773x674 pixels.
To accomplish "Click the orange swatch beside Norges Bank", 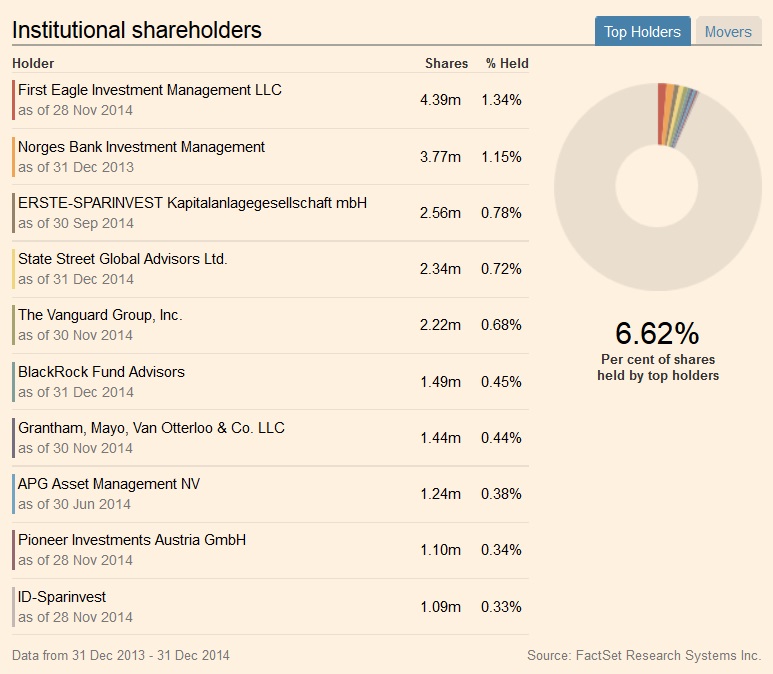I will click(14, 157).
